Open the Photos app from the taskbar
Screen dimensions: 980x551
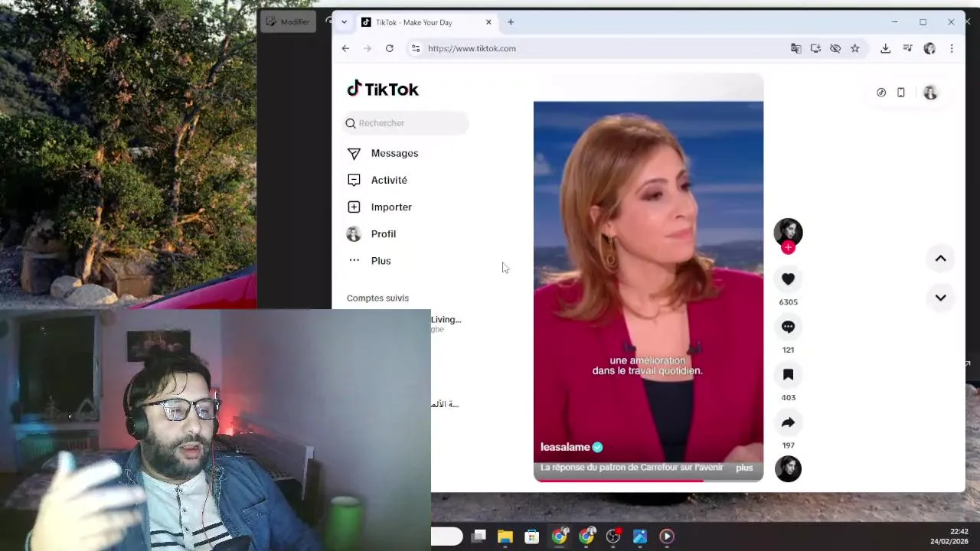click(x=640, y=536)
